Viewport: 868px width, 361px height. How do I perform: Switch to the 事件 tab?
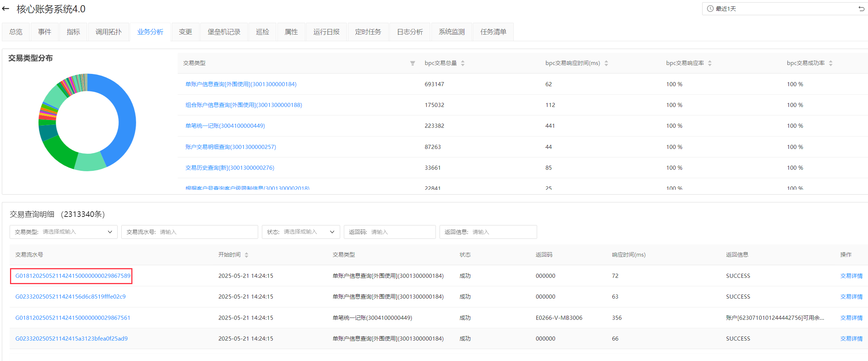click(x=45, y=32)
